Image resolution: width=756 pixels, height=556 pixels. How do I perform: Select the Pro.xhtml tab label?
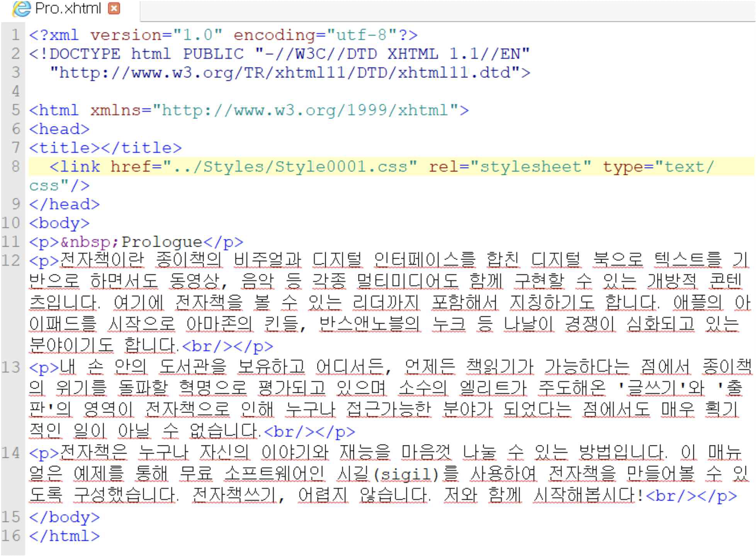tap(68, 9)
